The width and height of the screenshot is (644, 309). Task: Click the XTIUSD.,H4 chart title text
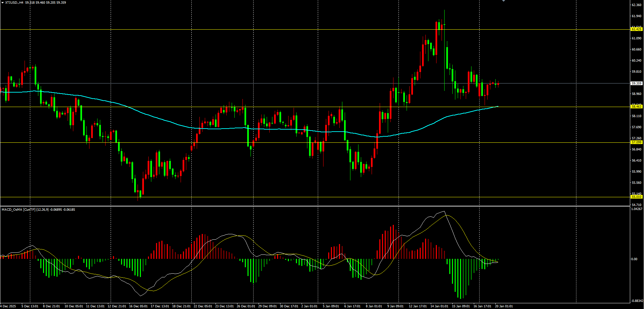14,3
